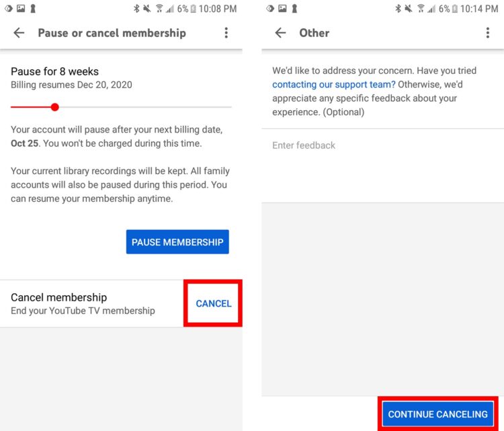
Task: Click the "Pause or cancel membership" title
Action: click(x=112, y=33)
